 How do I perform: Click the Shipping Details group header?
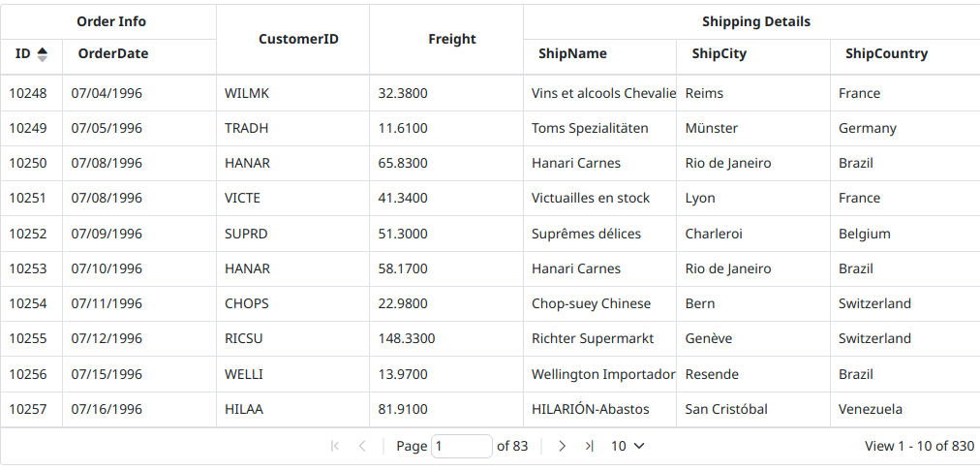point(755,21)
